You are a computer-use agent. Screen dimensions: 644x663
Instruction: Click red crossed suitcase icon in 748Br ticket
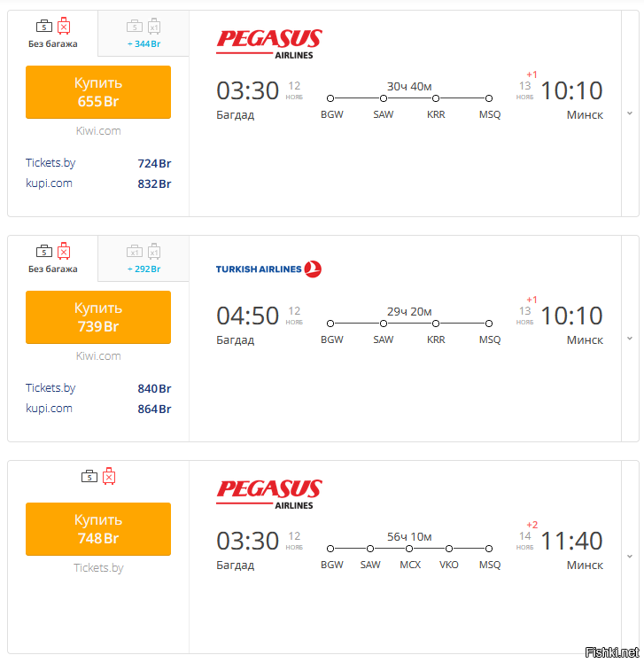point(109,476)
